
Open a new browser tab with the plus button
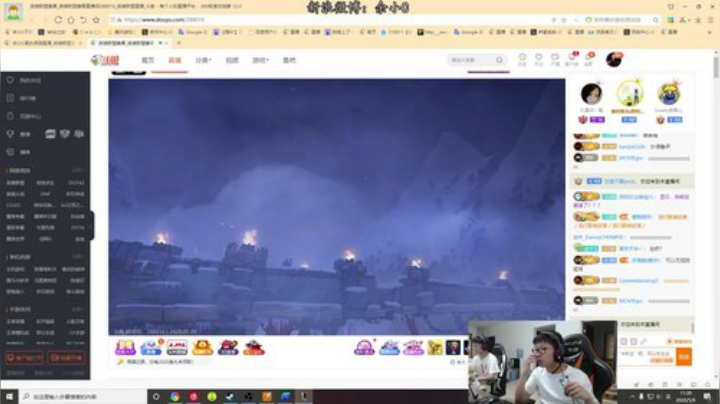[x=179, y=43]
